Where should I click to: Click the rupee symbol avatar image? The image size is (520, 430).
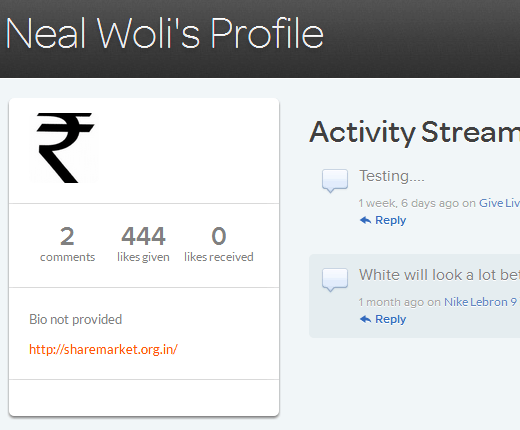[64, 148]
